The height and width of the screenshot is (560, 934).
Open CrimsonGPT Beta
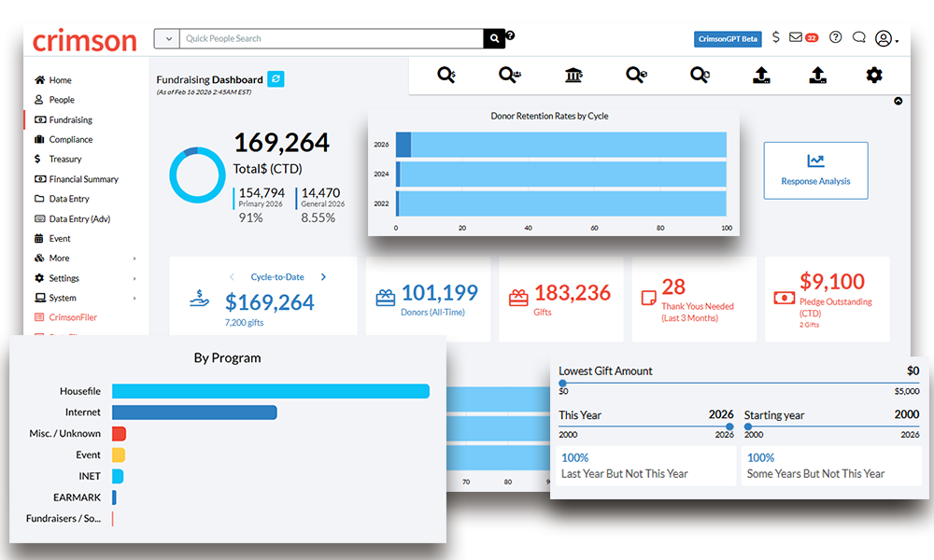(x=728, y=38)
